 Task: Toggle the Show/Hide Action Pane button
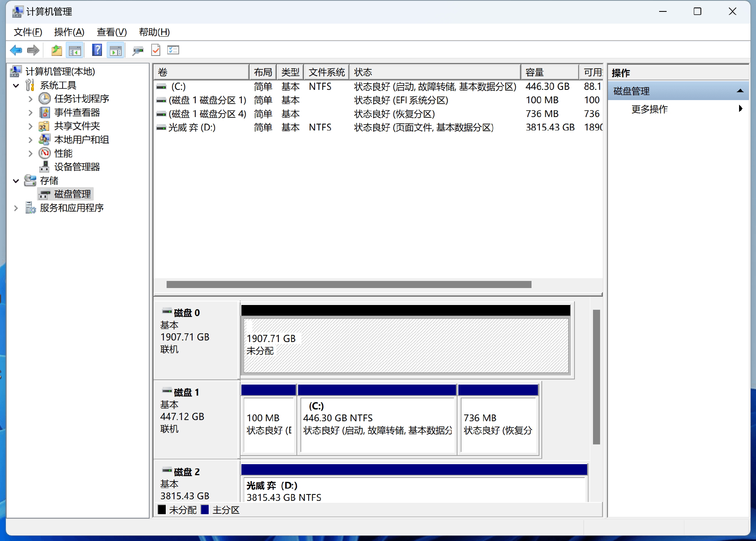pos(115,50)
